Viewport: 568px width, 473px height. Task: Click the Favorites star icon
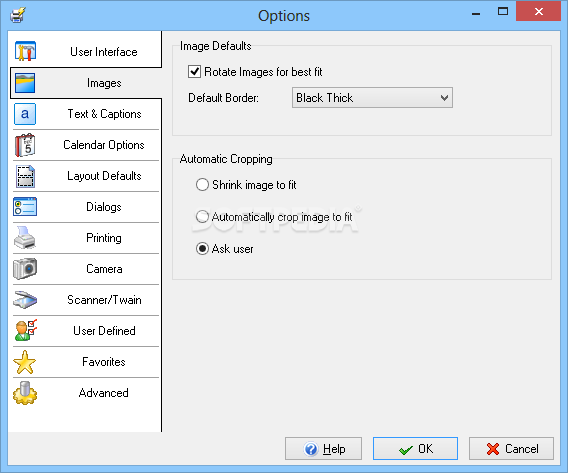click(25, 362)
